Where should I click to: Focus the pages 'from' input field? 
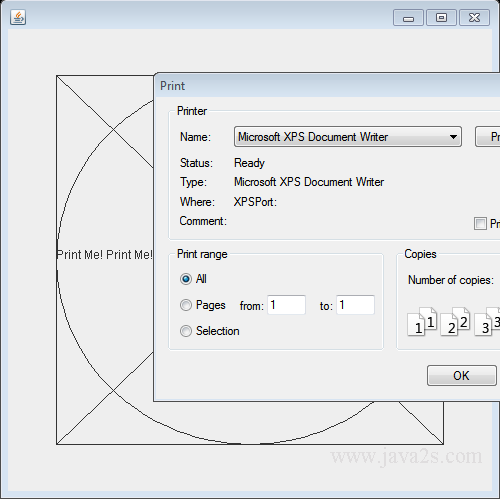click(x=286, y=305)
